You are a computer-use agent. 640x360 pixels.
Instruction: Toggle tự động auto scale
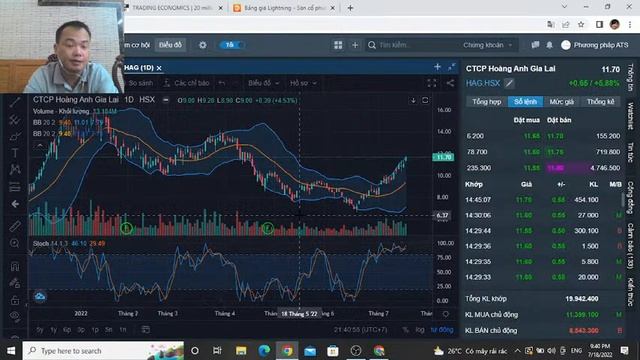click(x=442, y=330)
